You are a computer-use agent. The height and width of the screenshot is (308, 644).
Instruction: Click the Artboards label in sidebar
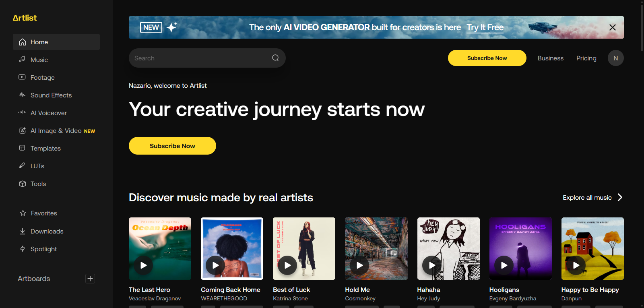pos(34,279)
